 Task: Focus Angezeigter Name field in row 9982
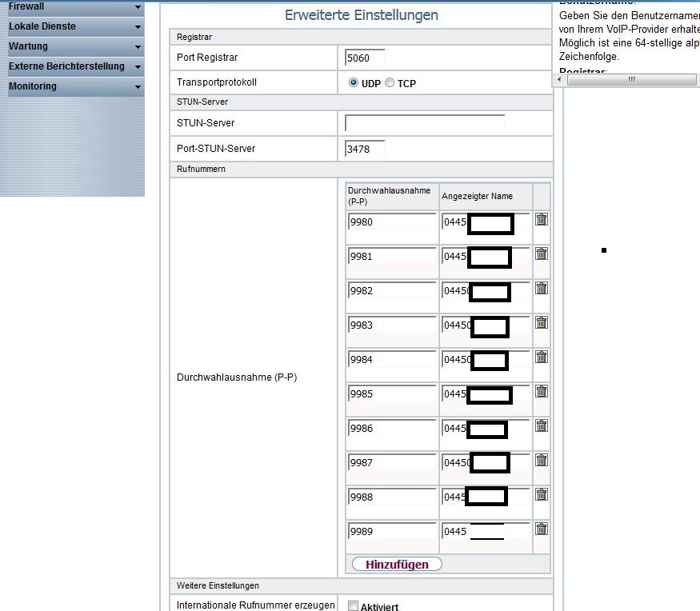point(486,290)
